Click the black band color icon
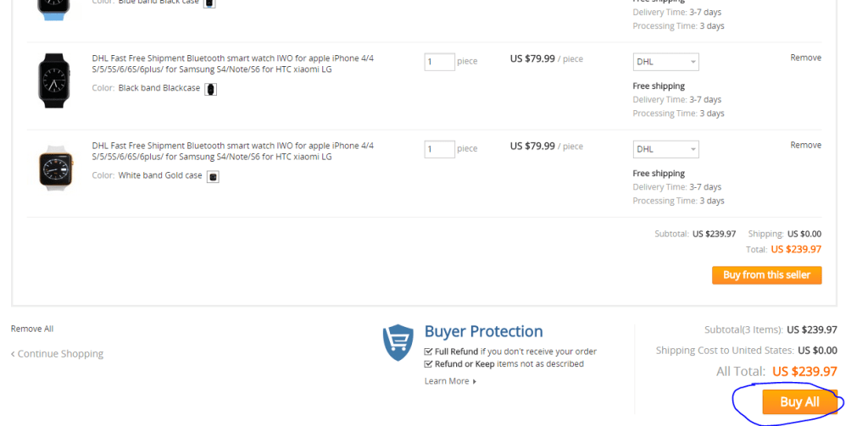 (x=211, y=89)
